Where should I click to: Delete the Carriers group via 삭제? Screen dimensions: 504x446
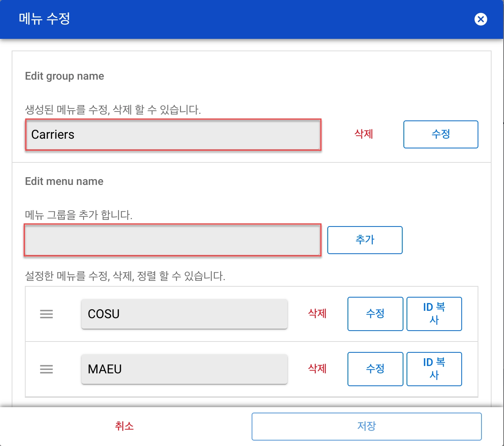click(x=363, y=134)
